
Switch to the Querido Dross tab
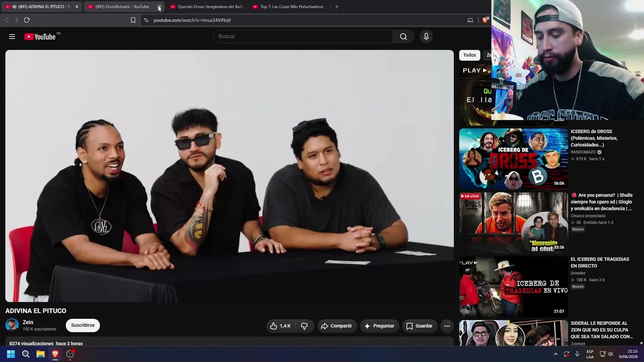pos(206,7)
